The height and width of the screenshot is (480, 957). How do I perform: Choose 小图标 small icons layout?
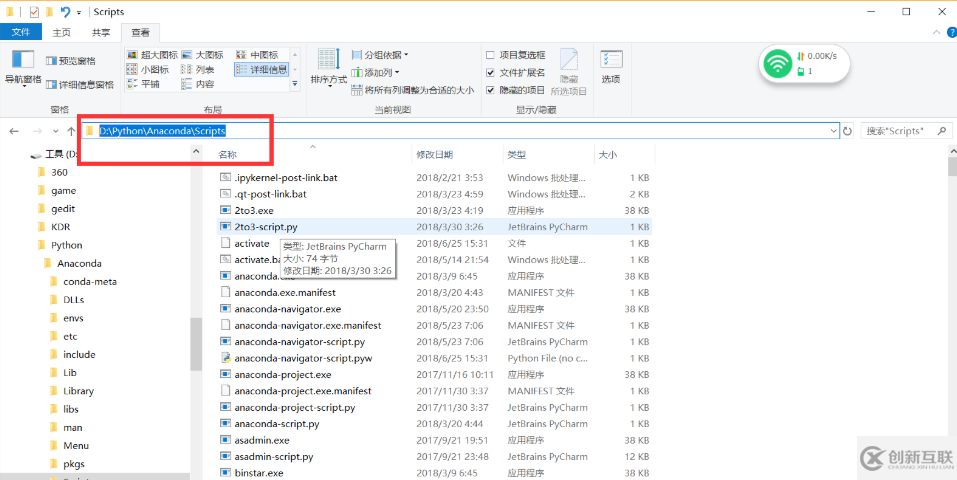pos(148,70)
